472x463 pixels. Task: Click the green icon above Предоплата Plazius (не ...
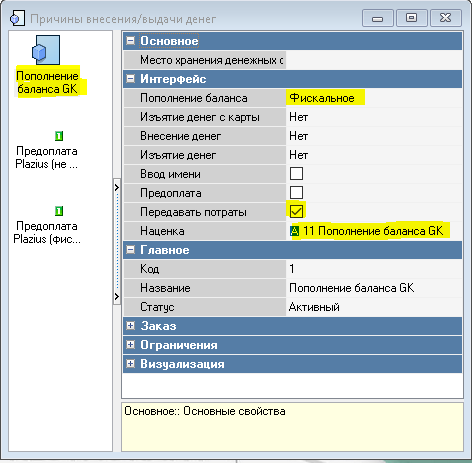point(59,136)
